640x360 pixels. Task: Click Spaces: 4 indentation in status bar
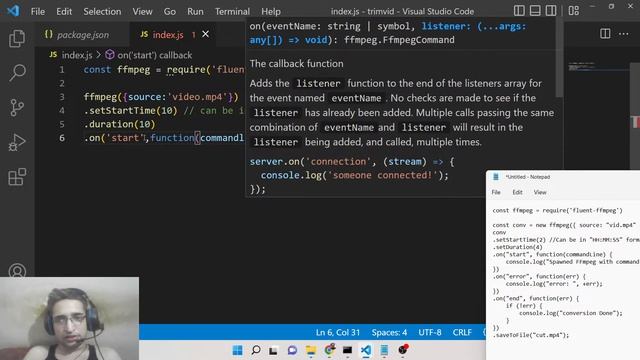pyautogui.click(x=389, y=333)
